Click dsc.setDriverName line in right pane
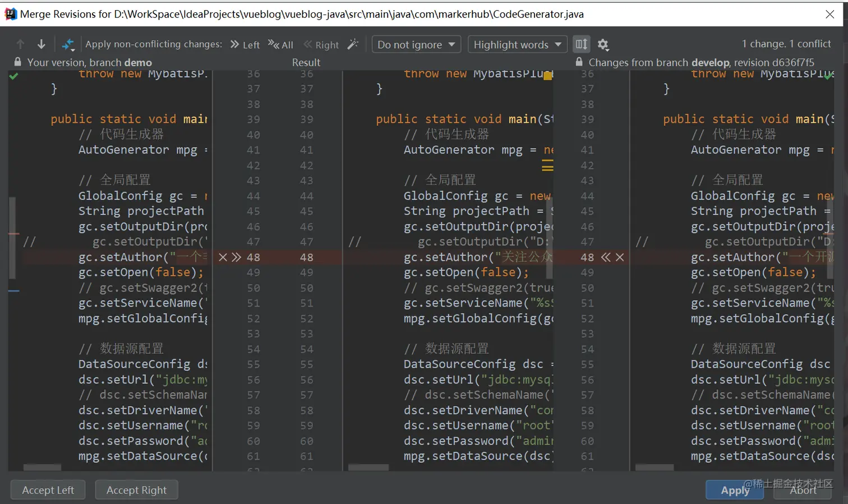The width and height of the screenshot is (848, 504). [x=762, y=410]
